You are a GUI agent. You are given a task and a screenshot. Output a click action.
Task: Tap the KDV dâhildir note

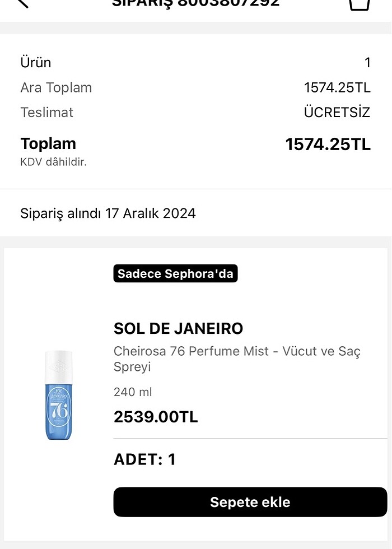(54, 162)
